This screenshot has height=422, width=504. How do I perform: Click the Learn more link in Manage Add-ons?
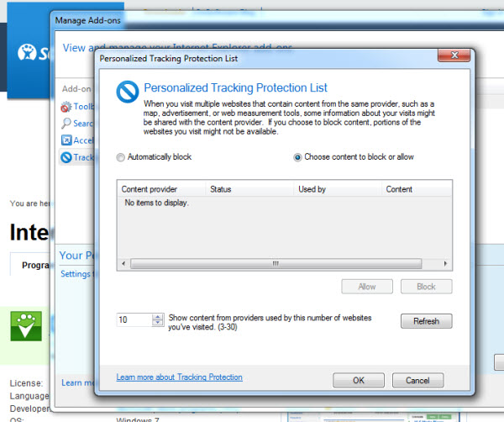(77, 382)
